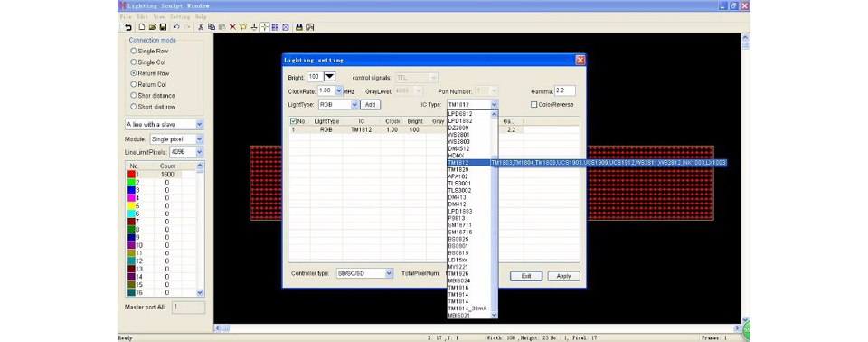868x342 pixels.
Task: Click the copy icon in toolbar
Action: [x=212, y=26]
